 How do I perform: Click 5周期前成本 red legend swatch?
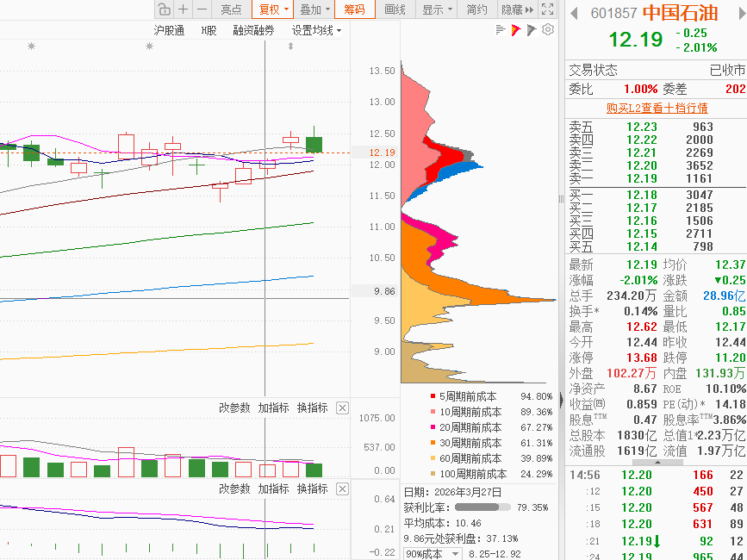(433, 396)
